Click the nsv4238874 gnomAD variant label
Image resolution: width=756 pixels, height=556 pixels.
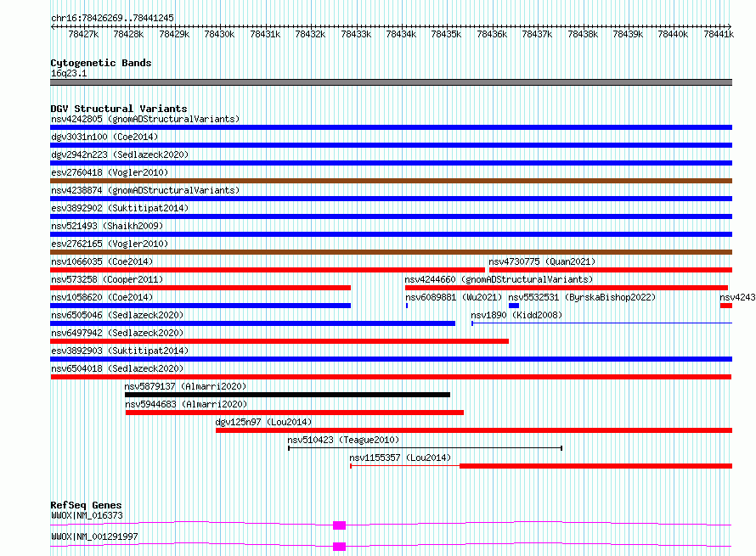(x=145, y=190)
